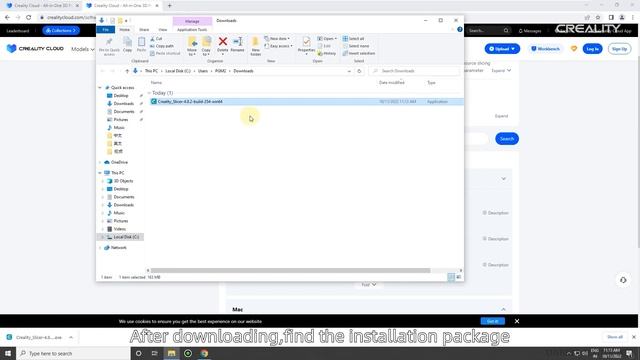Click Got it on cookie banner
The image size is (640, 360).
tap(493, 321)
